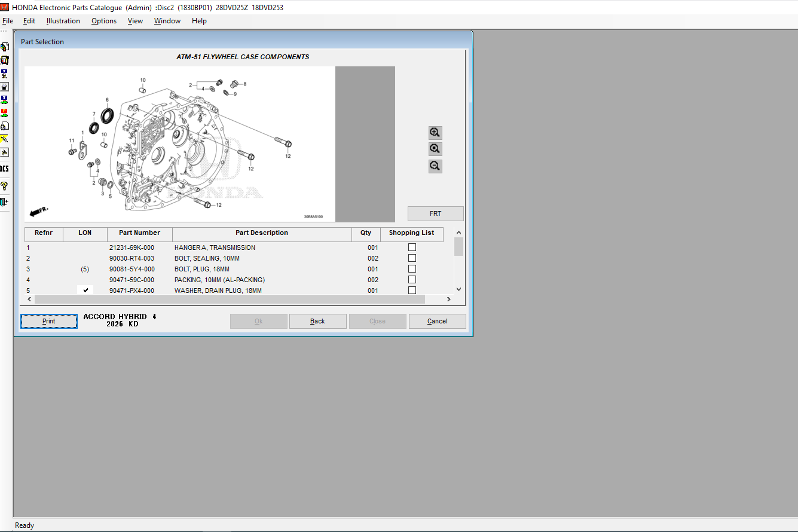Viewport: 798px width, 532px height.
Task: Click the ACCORD HYBRID 4 2026 KD label
Action: 120,320
